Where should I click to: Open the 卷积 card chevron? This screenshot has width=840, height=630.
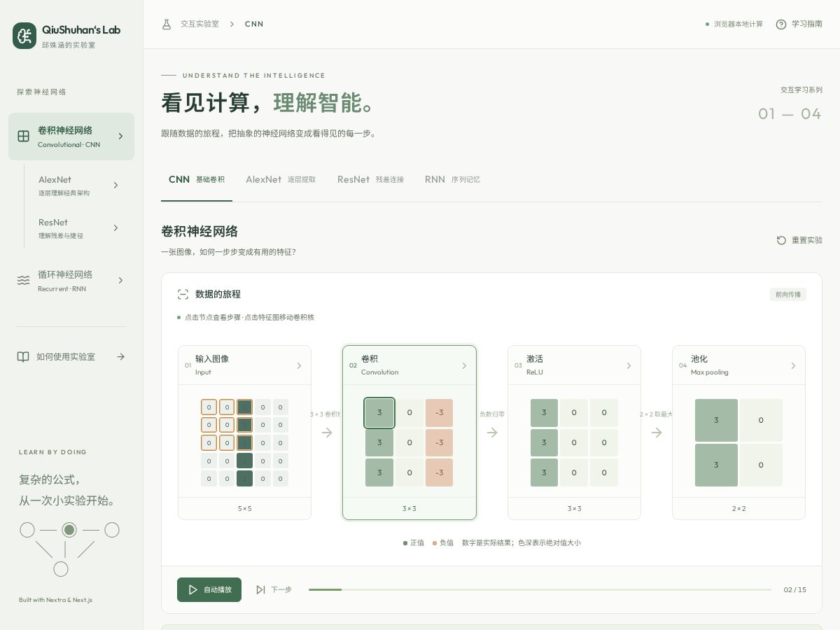[464, 365]
